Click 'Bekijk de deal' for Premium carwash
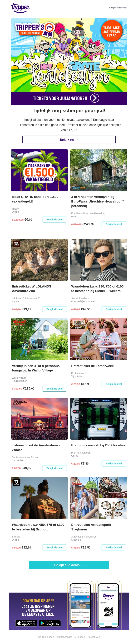This screenshot has width=138, height=644. [114, 464]
